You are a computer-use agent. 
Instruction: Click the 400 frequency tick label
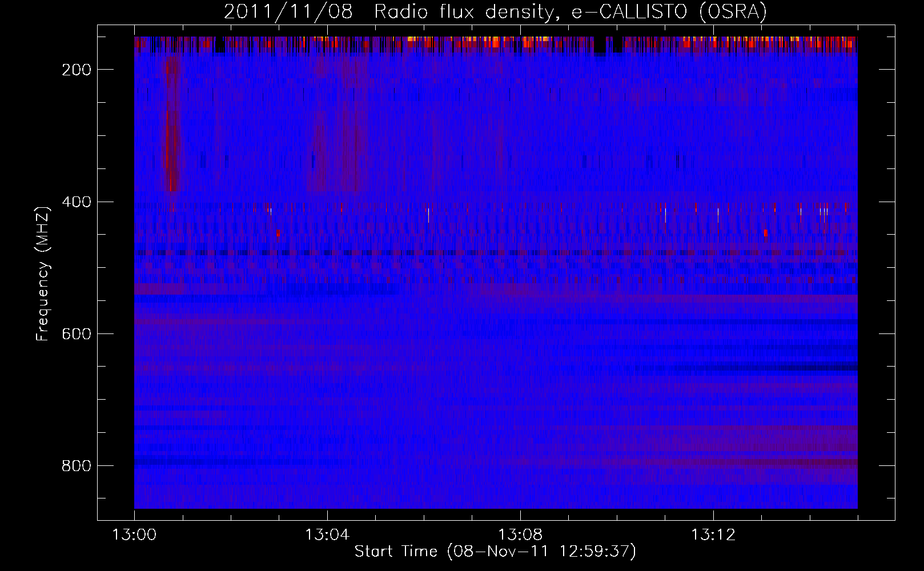click(77, 202)
